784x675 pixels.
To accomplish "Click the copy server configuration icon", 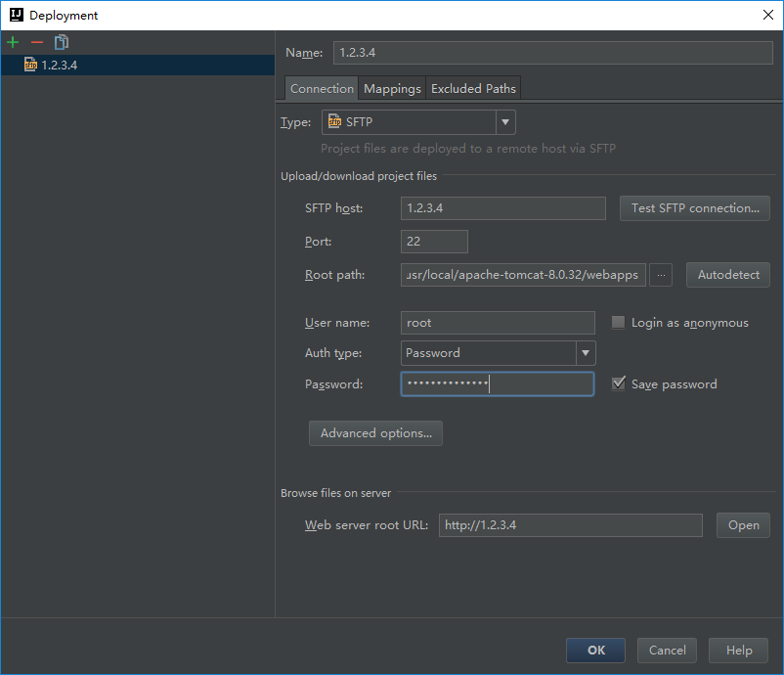I will click(x=62, y=42).
